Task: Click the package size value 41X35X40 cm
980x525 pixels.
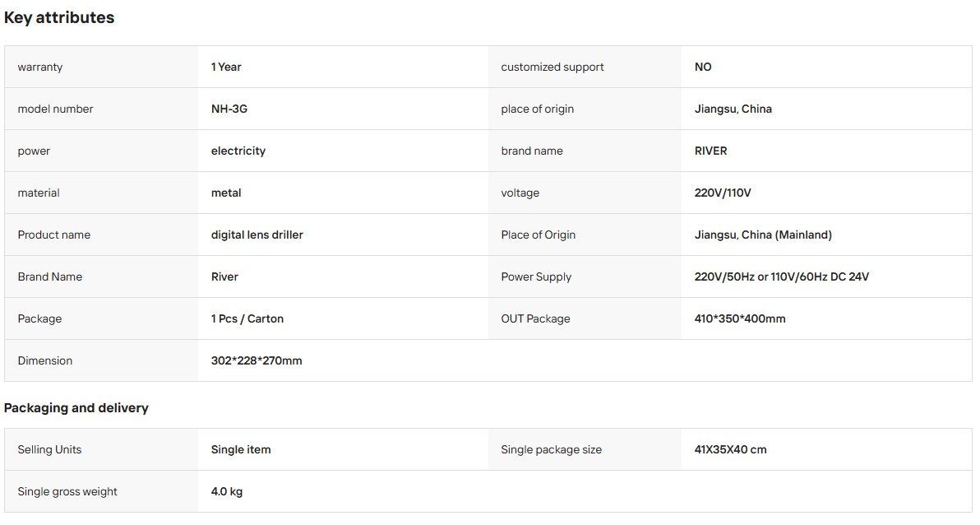Action: [731, 449]
